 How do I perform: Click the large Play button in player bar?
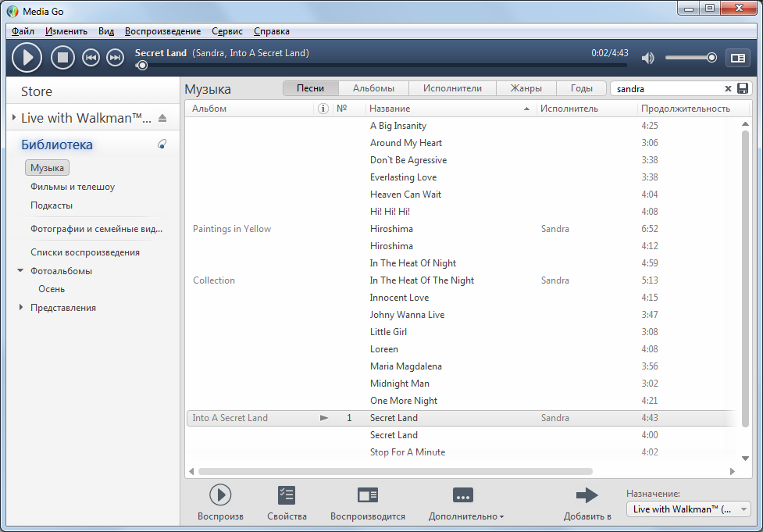[x=27, y=58]
